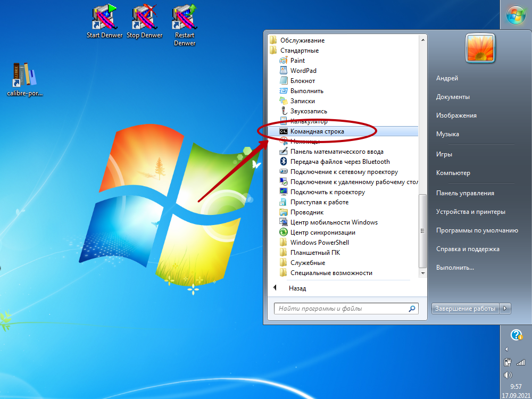Click the user account picture thumbnail

click(480, 48)
